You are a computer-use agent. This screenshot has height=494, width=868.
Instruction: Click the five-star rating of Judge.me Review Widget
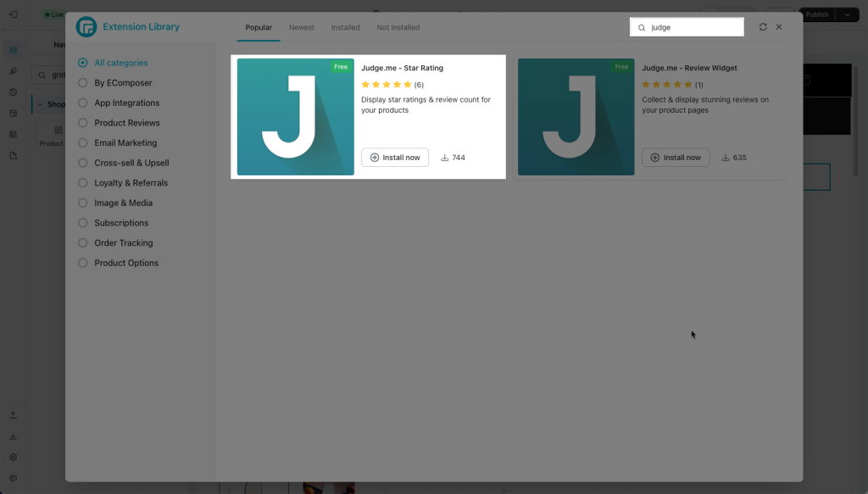667,85
